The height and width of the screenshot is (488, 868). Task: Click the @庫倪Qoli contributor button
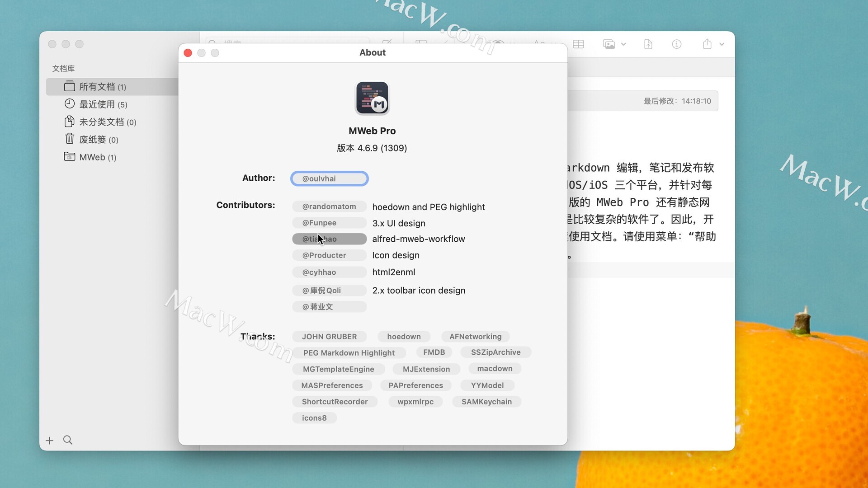click(330, 291)
